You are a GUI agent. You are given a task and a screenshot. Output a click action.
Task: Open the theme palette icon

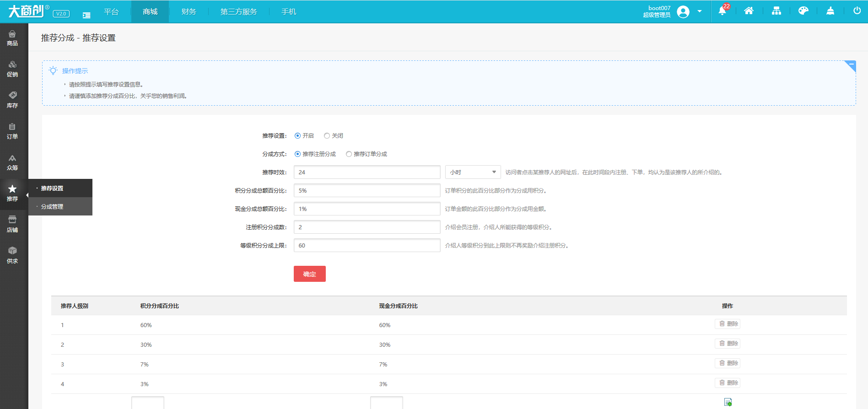803,11
